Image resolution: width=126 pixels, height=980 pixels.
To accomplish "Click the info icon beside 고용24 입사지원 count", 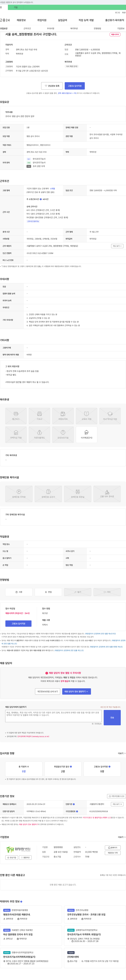I will click(109, 767).
